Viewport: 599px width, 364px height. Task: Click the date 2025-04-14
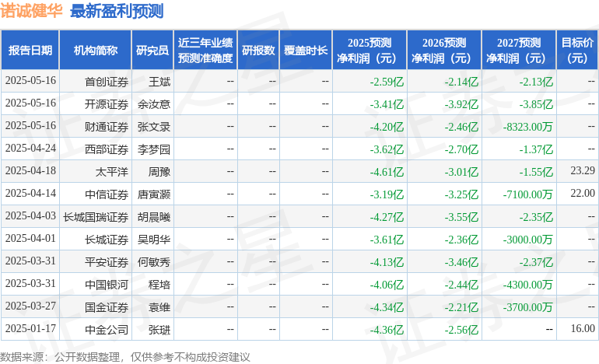(x=30, y=193)
